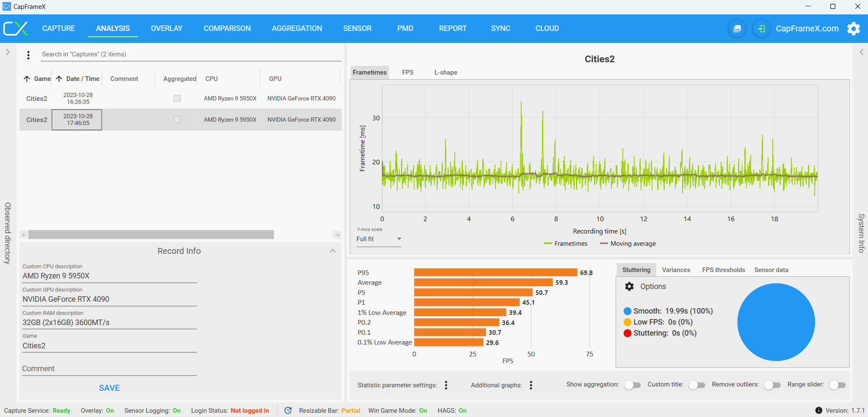The height and width of the screenshot is (417, 868).
Task: Turn on the Range slider toggle
Action: [x=838, y=385]
